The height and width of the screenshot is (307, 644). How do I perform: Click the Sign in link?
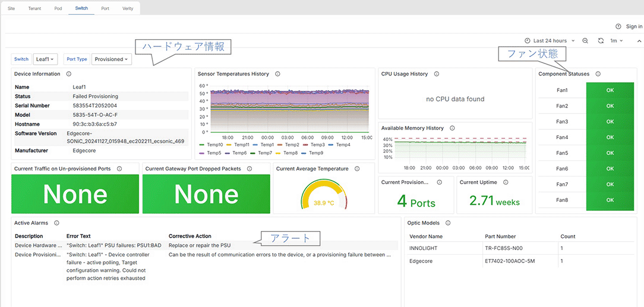pyautogui.click(x=634, y=26)
